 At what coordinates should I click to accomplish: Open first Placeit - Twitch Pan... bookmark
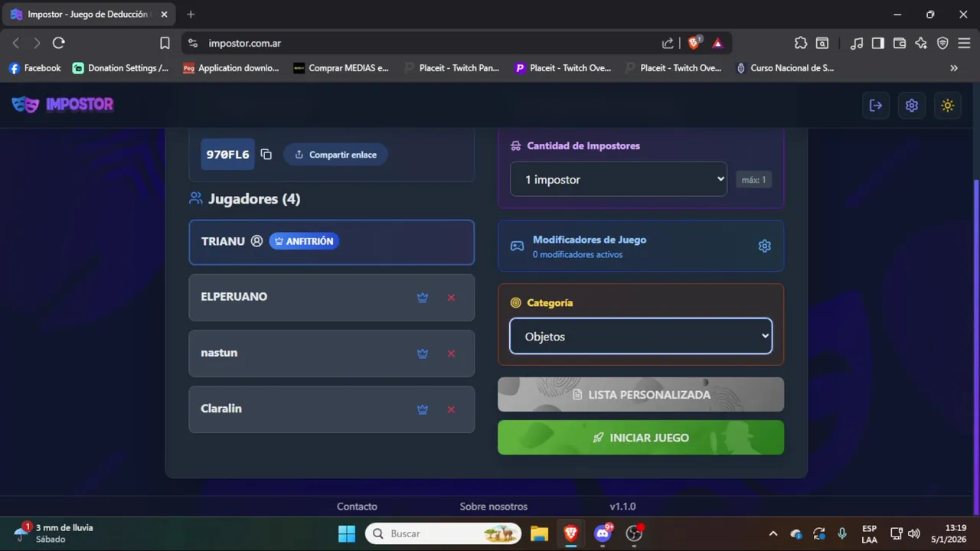click(x=452, y=68)
